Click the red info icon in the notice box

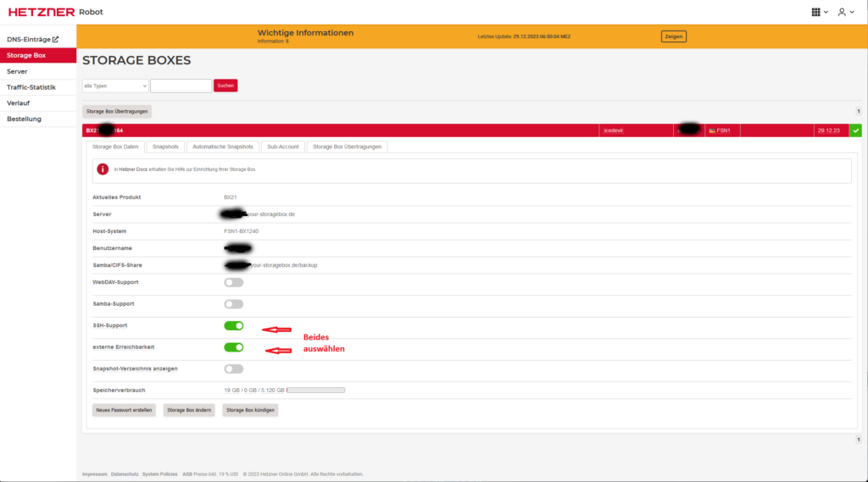point(103,169)
